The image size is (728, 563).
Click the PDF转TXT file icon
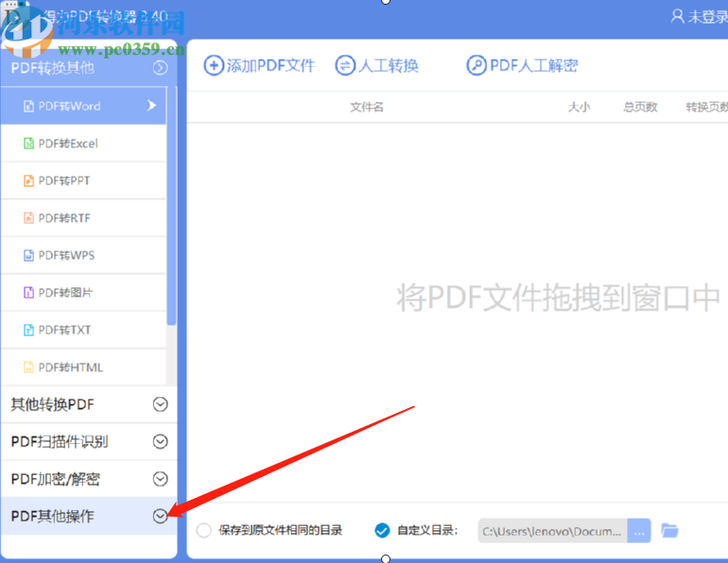pyautogui.click(x=28, y=330)
